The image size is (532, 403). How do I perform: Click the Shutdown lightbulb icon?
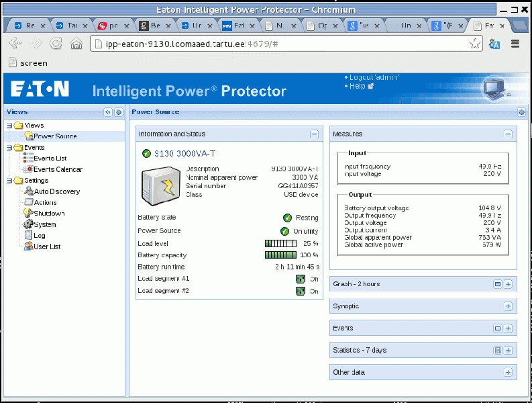point(28,213)
